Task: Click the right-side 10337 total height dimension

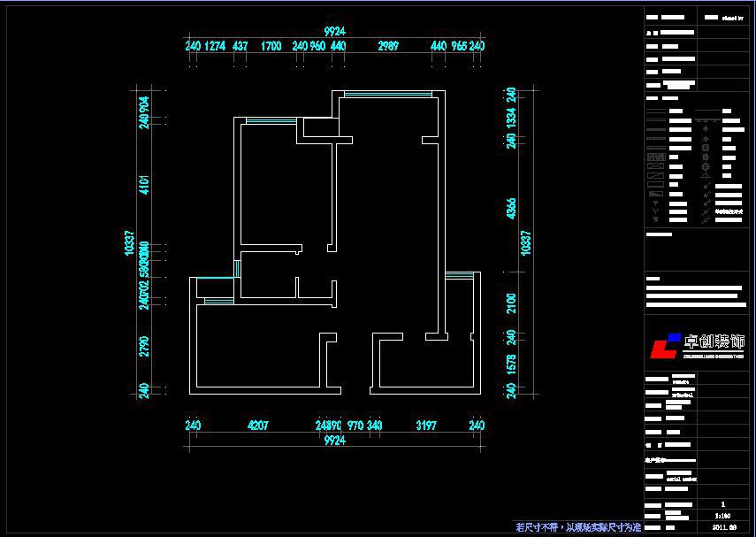Action: point(527,243)
